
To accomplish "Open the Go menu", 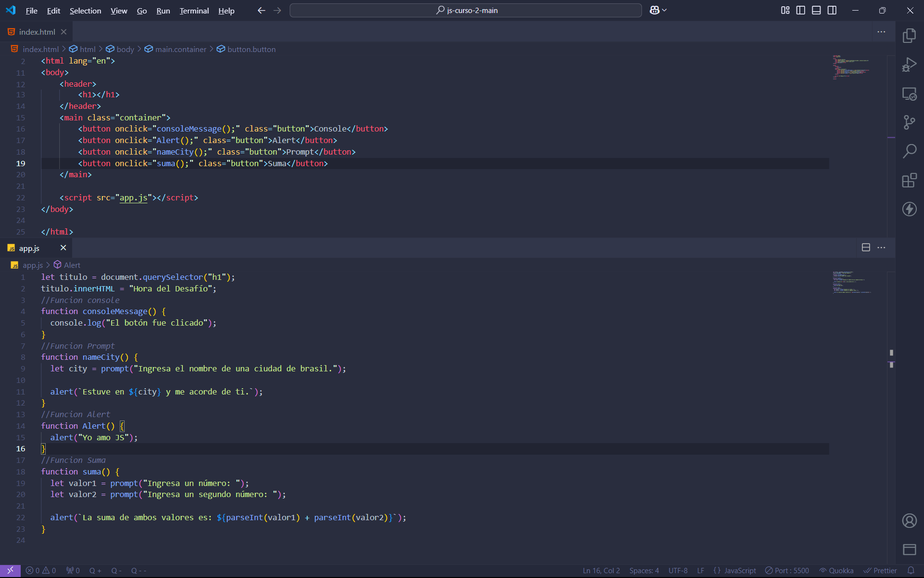I will [141, 11].
